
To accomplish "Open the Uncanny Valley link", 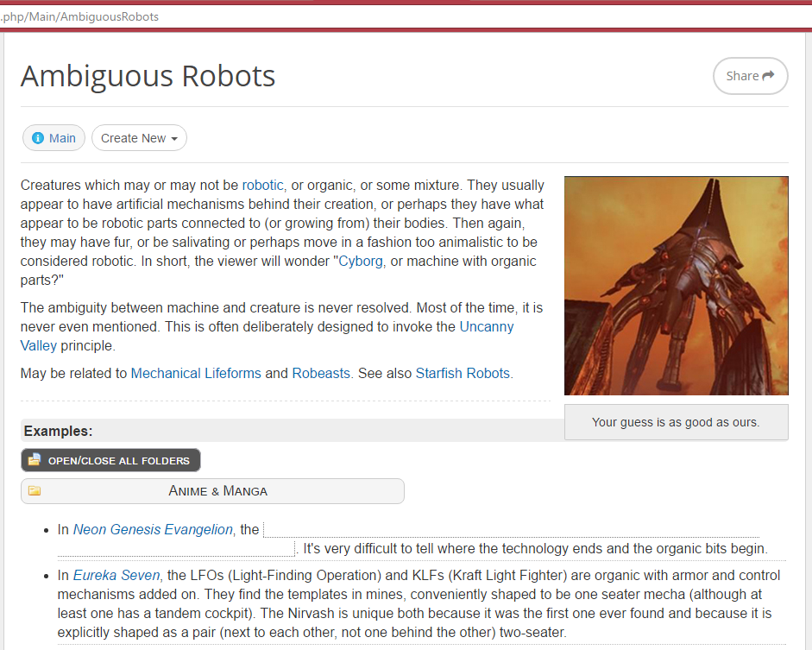I will tap(487, 327).
